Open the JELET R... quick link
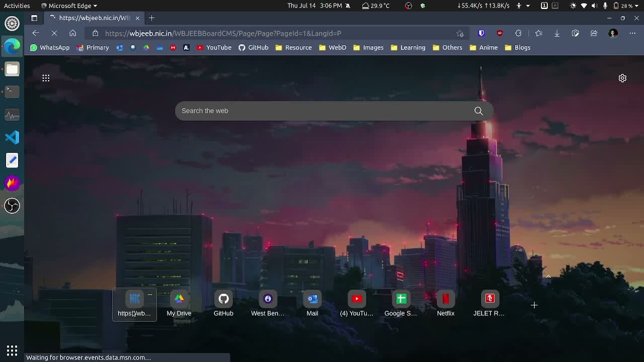 pos(489,304)
